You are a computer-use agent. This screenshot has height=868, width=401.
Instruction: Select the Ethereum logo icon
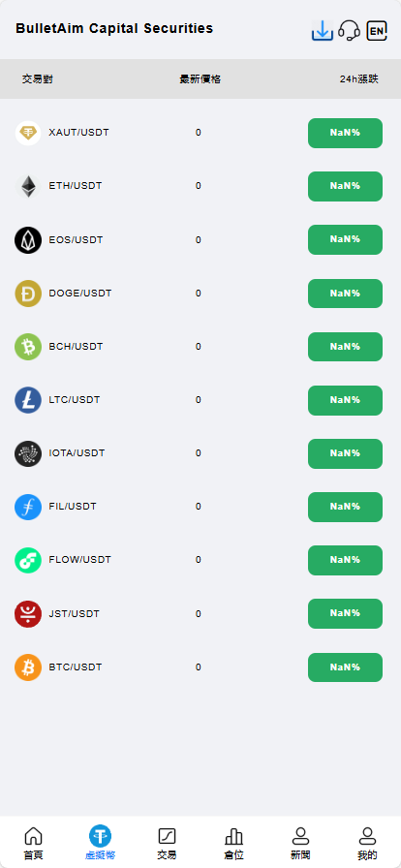pos(28,186)
